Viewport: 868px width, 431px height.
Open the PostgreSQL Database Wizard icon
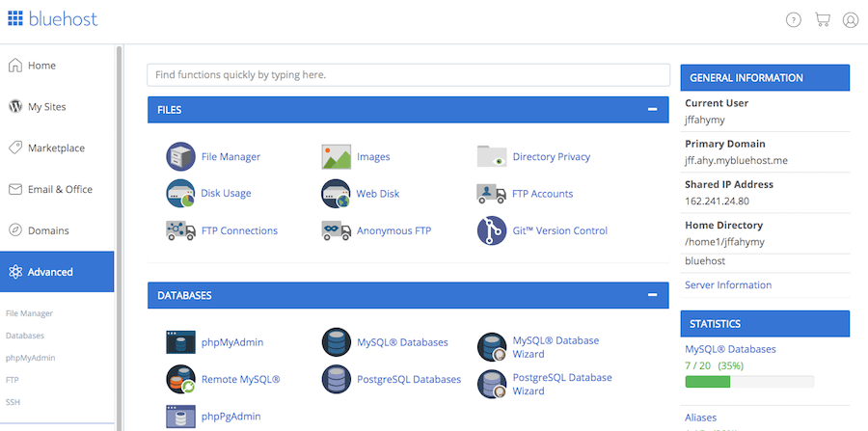tap(492, 384)
